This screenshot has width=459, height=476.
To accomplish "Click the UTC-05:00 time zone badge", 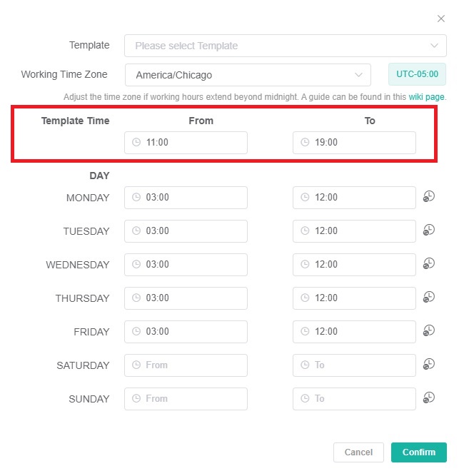I will [417, 74].
